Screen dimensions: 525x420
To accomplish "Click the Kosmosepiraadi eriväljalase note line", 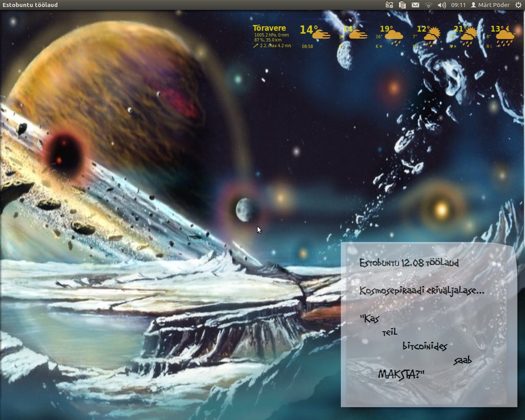I will click(422, 291).
